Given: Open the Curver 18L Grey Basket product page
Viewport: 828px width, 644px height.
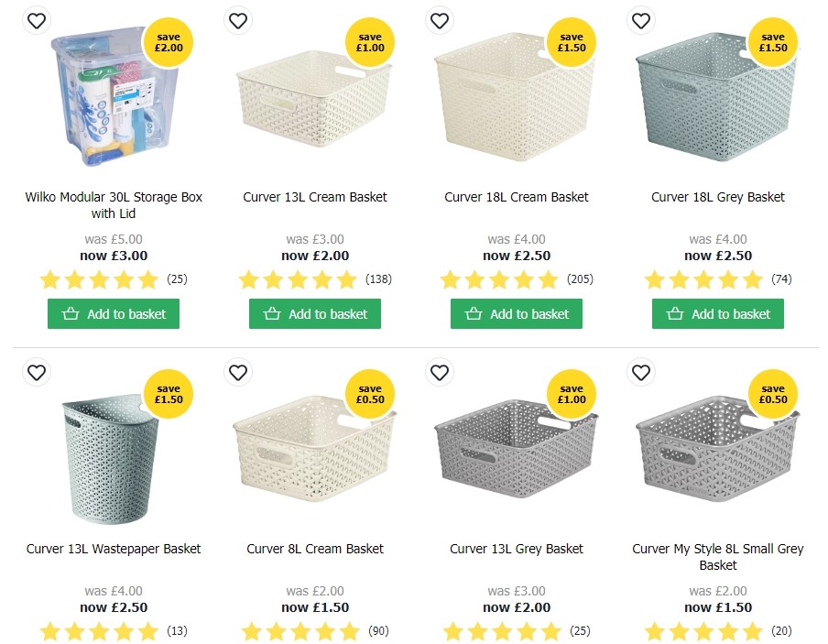Looking at the screenshot, I should [717, 196].
